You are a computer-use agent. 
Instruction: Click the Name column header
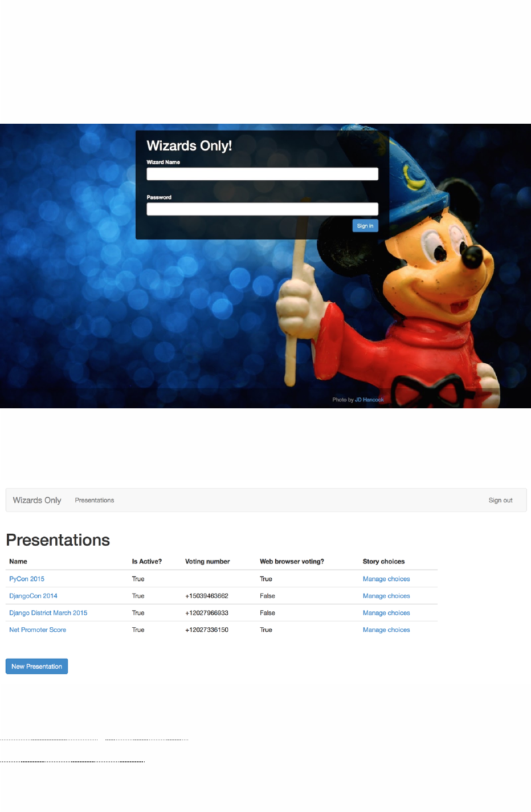coord(18,562)
